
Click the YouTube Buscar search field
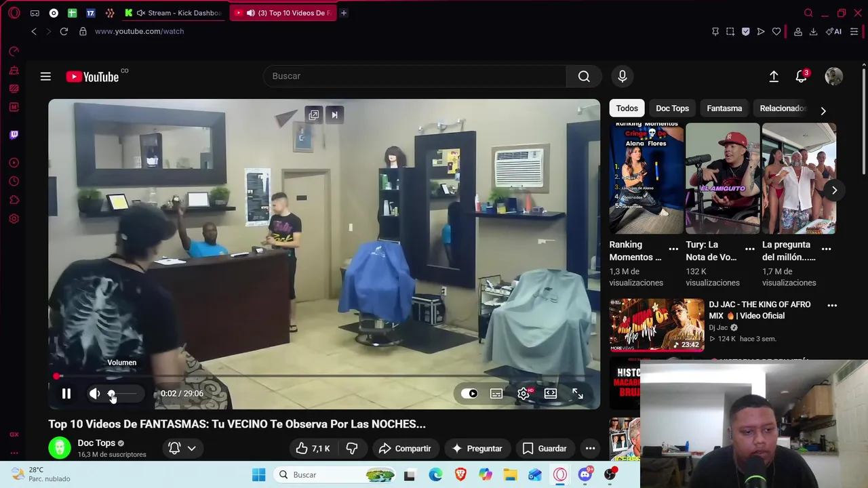(x=414, y=77)
